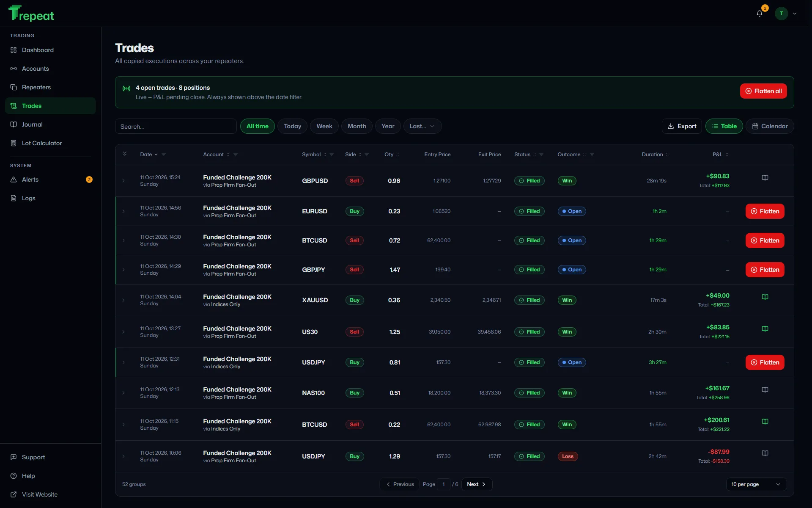Sort by Side column
812x508 pixels.
pos(353,155)
